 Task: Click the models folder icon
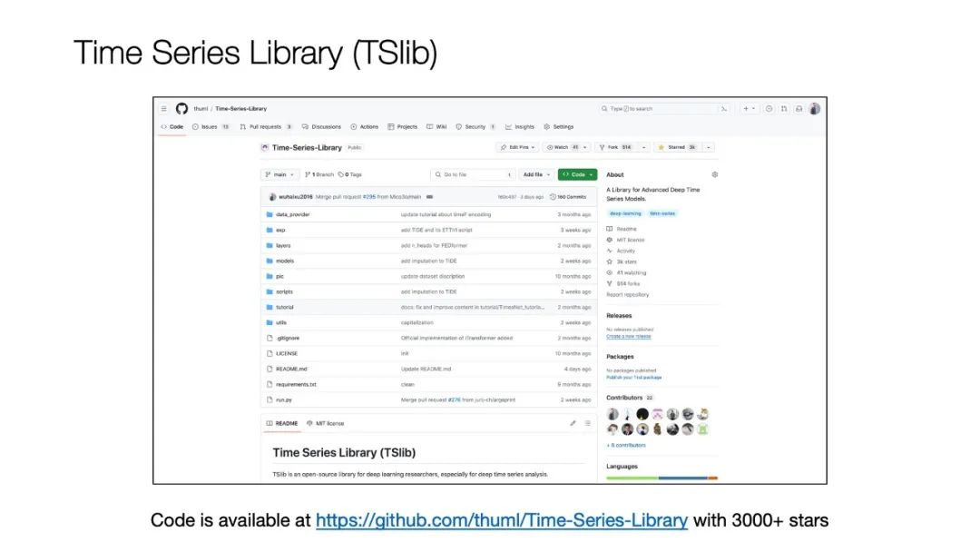[269, 261]
